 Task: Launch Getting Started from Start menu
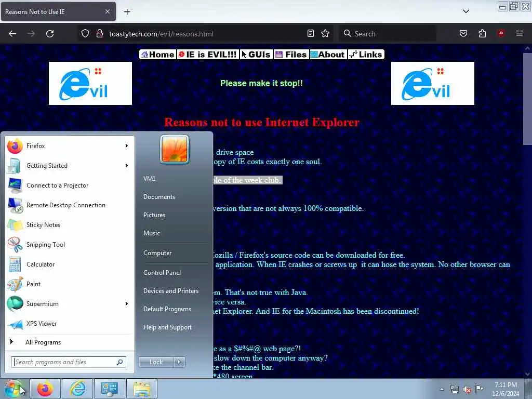69,166
